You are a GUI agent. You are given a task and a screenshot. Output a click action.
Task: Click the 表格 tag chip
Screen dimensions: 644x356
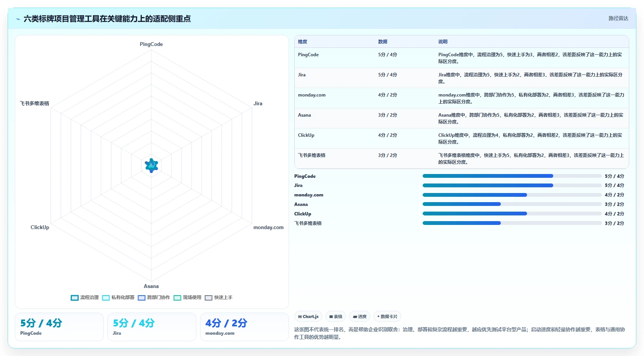tap(336, 316)
